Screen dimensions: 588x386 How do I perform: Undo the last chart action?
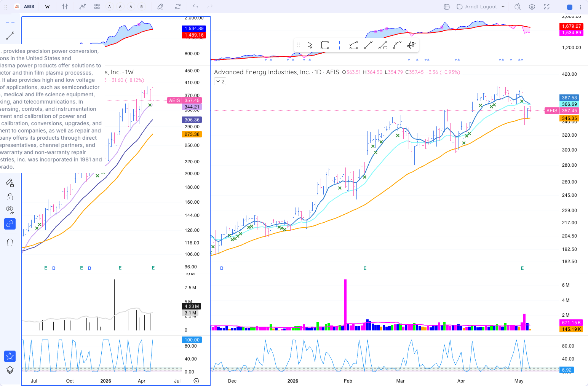(x=195, y=6)
